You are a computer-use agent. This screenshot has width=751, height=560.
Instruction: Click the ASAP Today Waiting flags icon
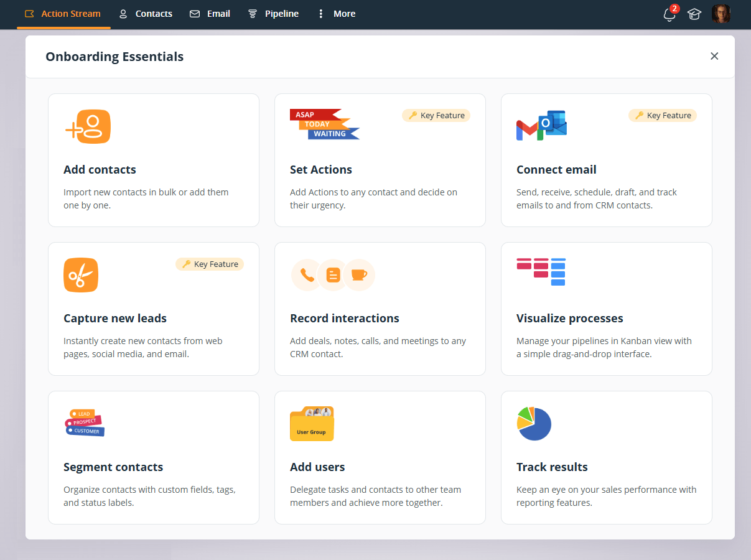click(x=324, y=124)
